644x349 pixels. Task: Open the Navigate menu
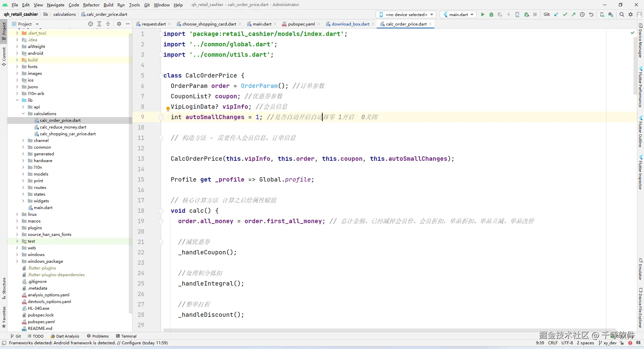tap(56, 5)
